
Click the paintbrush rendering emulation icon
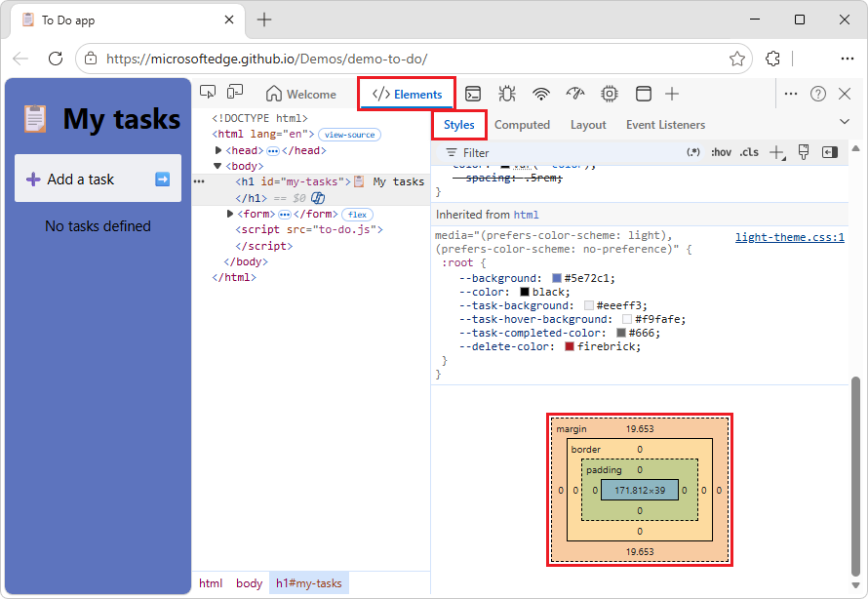804,152
